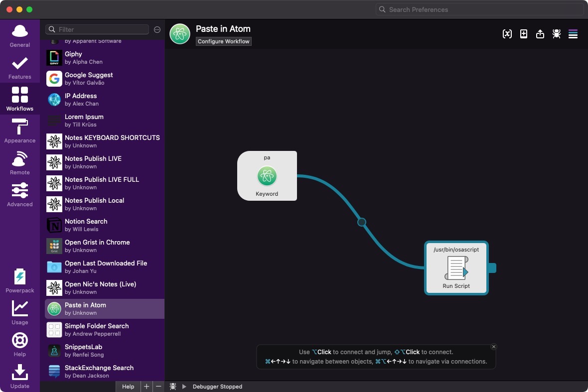Screen dimensions: 588x392
Task: Open the Usage statistics section
Action: coord(20,312)
